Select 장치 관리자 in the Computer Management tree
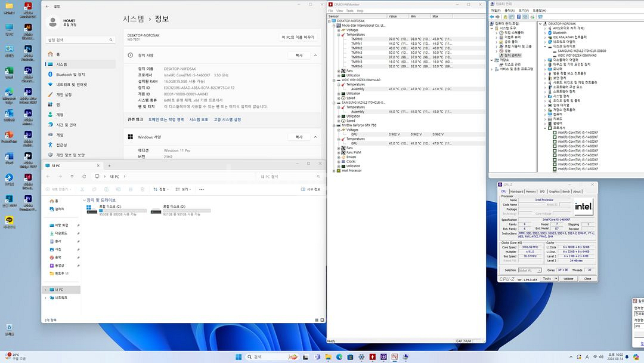The height and width of the screenshot is (363, 644). click(510, 55)
